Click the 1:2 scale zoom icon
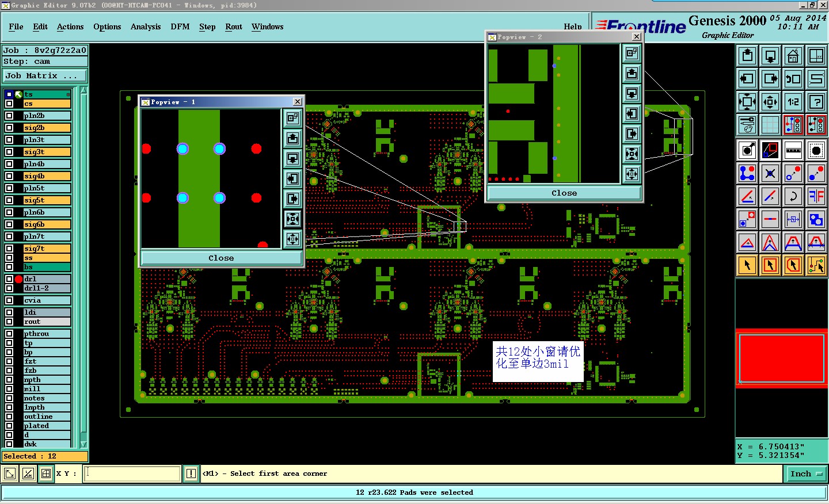Screen dimensions: 829x504 (793, 102)
